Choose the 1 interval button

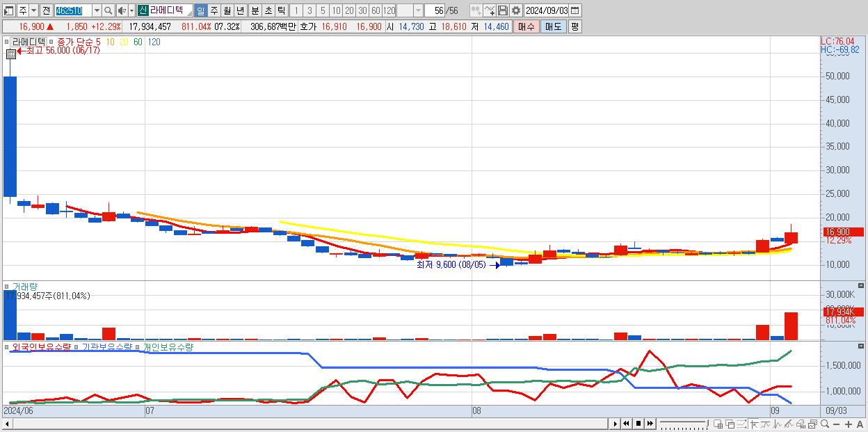296,10
